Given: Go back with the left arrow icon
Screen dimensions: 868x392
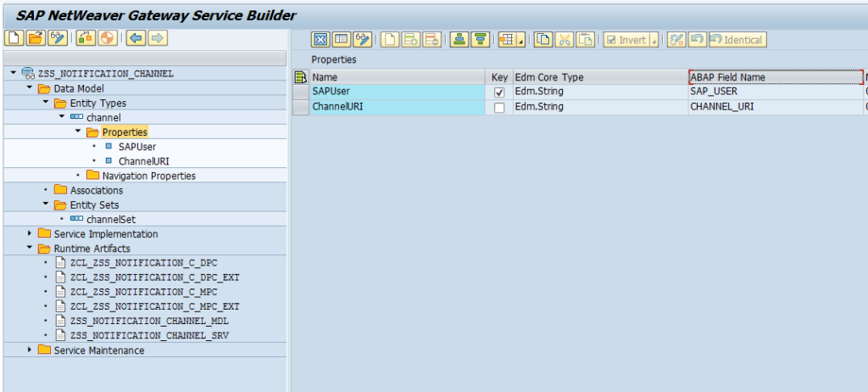Looking at the screenshot, I should [136, 38].
